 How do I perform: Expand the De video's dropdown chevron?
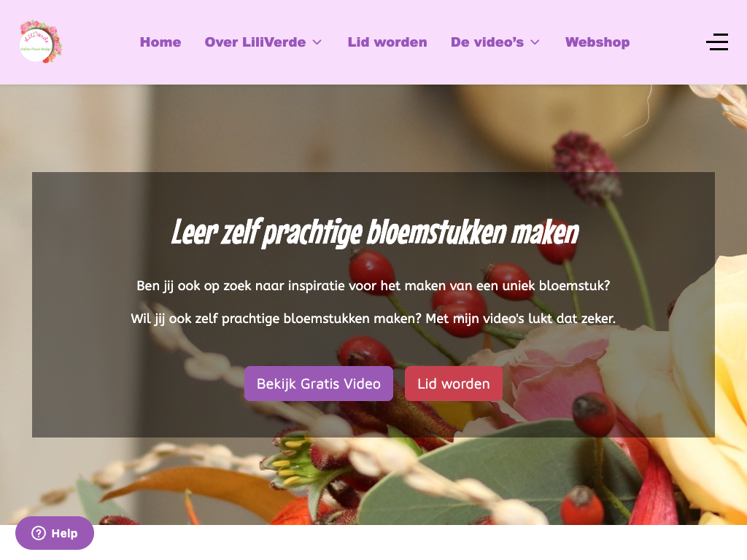click(535, 42)
